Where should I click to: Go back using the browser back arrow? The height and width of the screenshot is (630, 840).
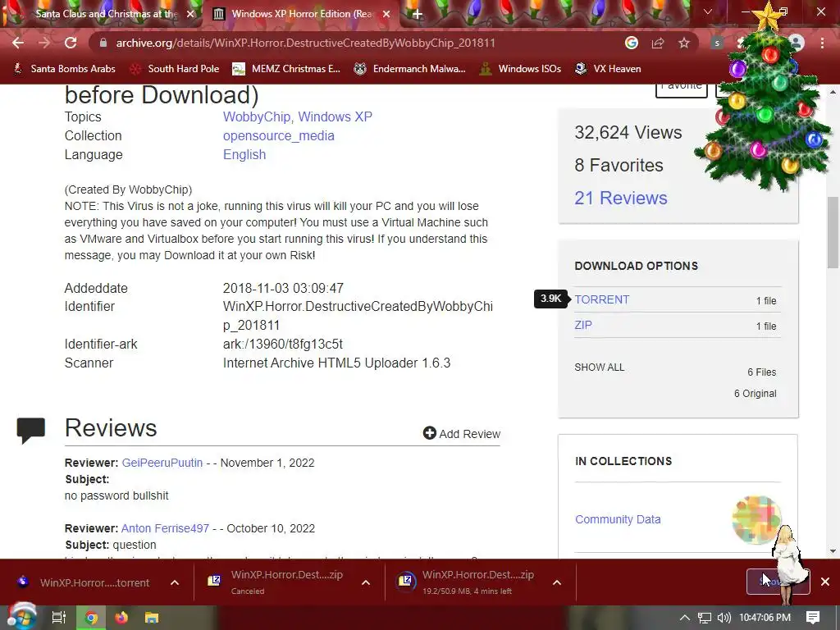coord(18,43)
